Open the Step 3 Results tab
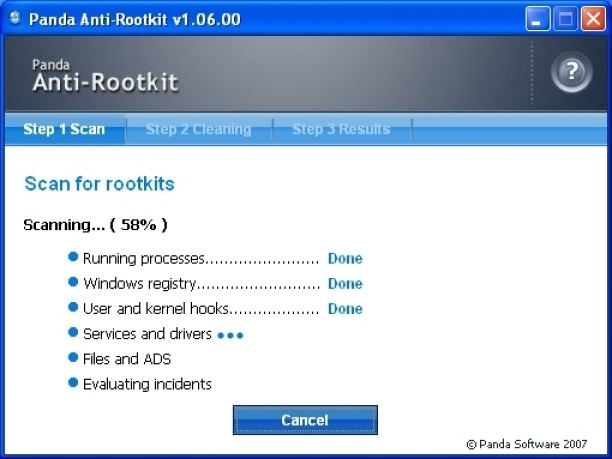This screenshot has height=459, width=612. point(341,129)
